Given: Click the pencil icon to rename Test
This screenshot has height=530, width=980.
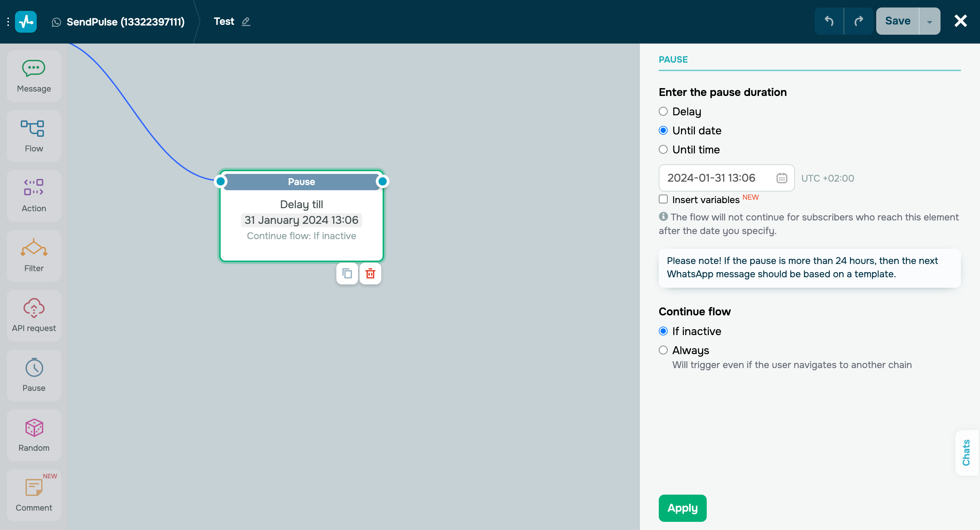Looking at the screenshot, I should 246,22.
